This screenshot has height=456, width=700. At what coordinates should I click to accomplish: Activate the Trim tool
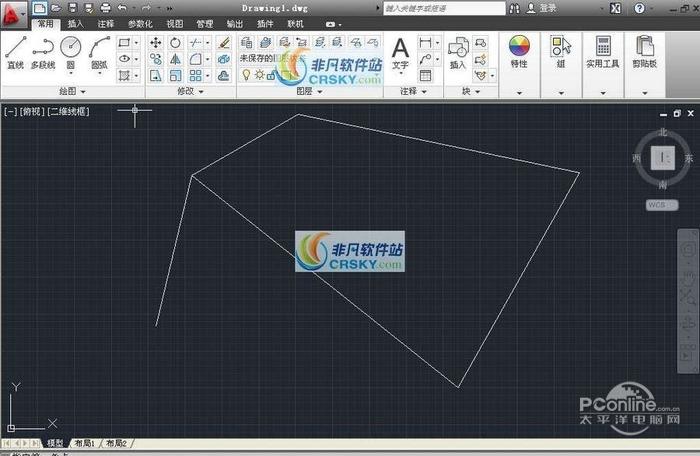point(195,42)
